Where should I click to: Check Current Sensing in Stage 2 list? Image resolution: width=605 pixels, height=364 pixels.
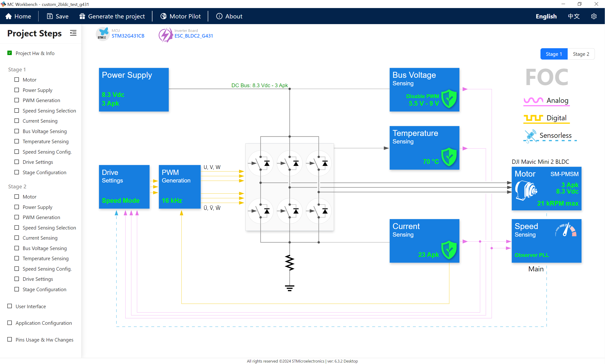point(17,238)
